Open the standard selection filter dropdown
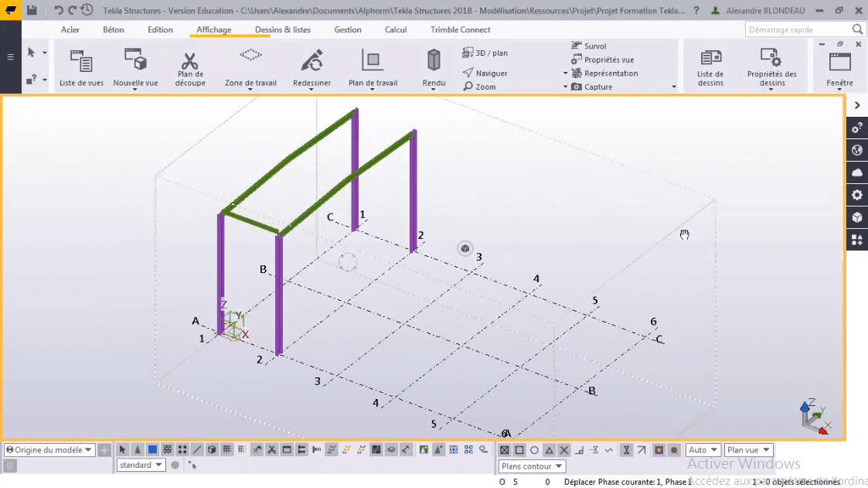868x488 pixels. 141,465
